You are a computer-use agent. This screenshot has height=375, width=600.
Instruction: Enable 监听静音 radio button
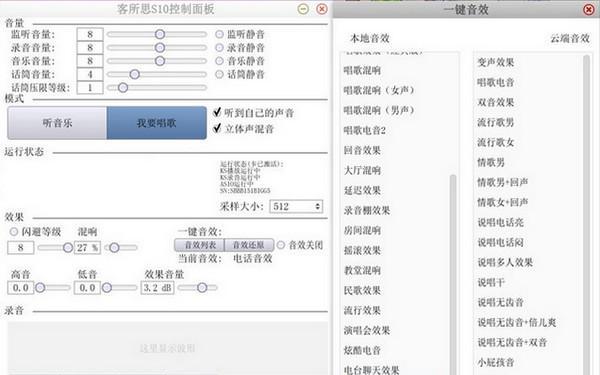219,34
